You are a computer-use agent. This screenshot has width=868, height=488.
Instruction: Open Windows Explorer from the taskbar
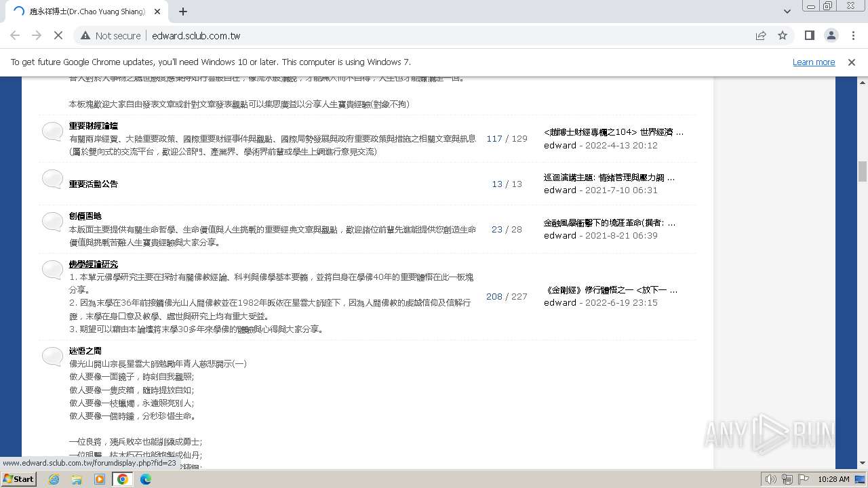pyautogui.click(x=77, y=479)
